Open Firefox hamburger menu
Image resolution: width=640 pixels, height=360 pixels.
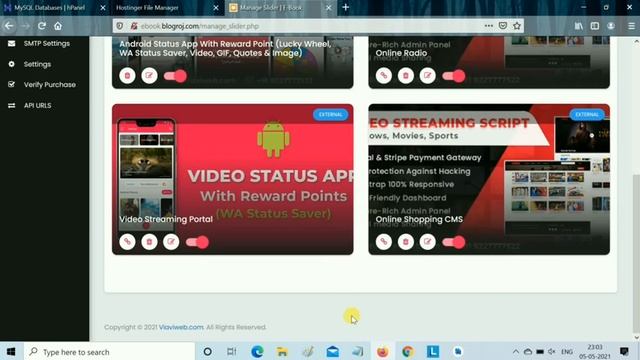click(631, 26)
